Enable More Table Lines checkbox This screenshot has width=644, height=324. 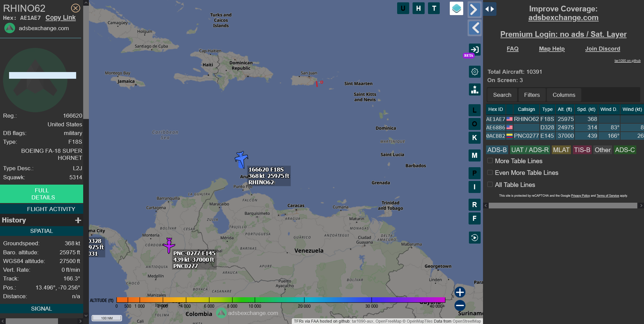point(490,161)
